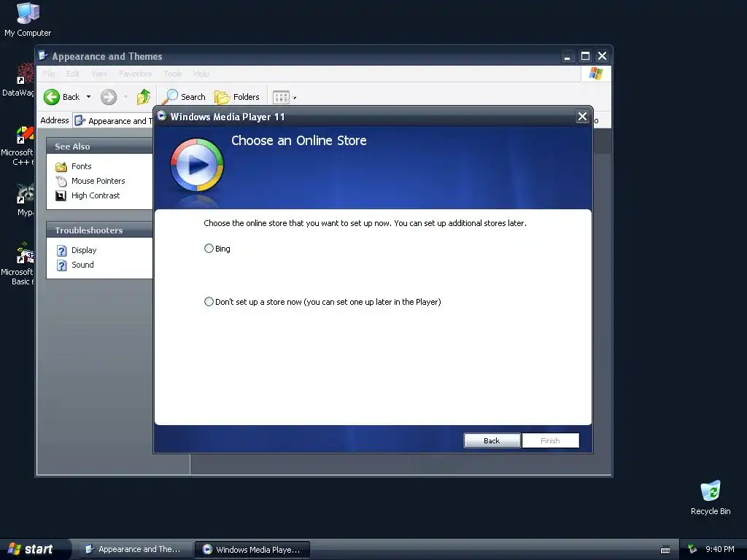Select the Myp desktop shortcut icon
Viewport: 747px width, 560px height.
(25, 200)
